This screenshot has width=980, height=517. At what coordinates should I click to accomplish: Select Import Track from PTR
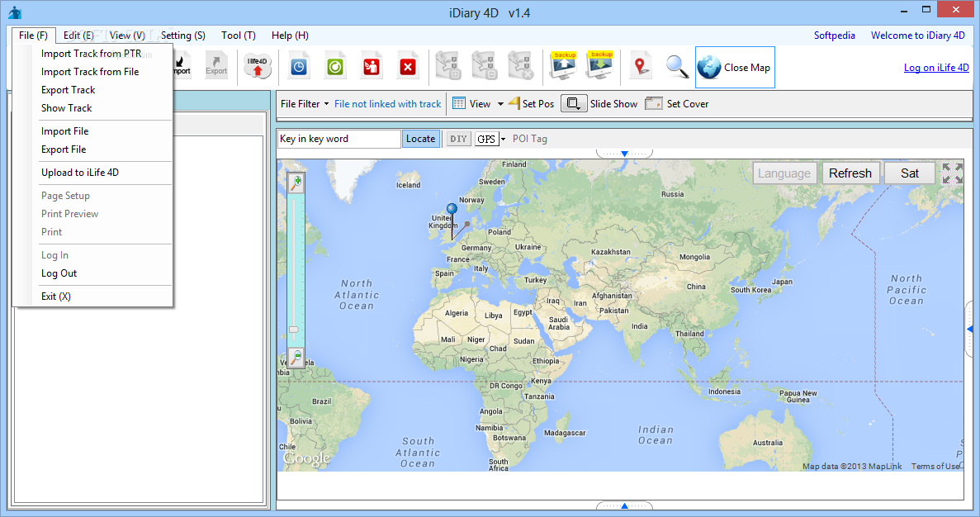pos(92,54)
